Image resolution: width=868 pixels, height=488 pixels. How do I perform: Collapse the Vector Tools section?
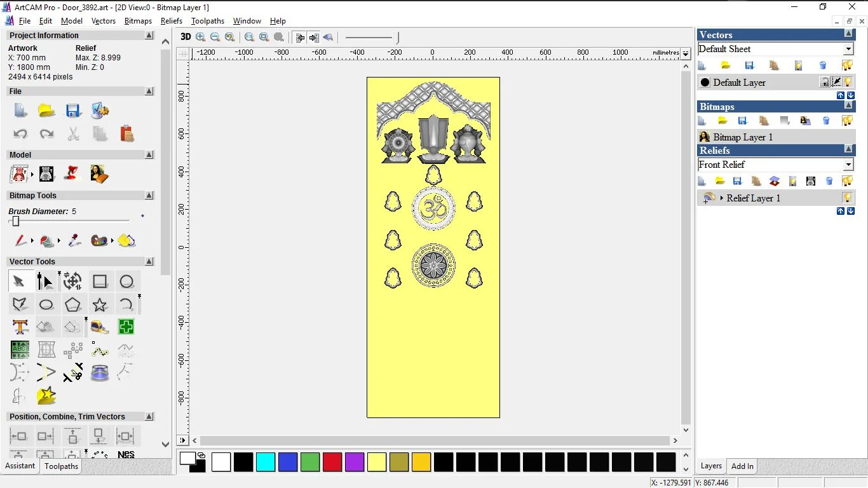pyautogui.click(x=149, y=262)
